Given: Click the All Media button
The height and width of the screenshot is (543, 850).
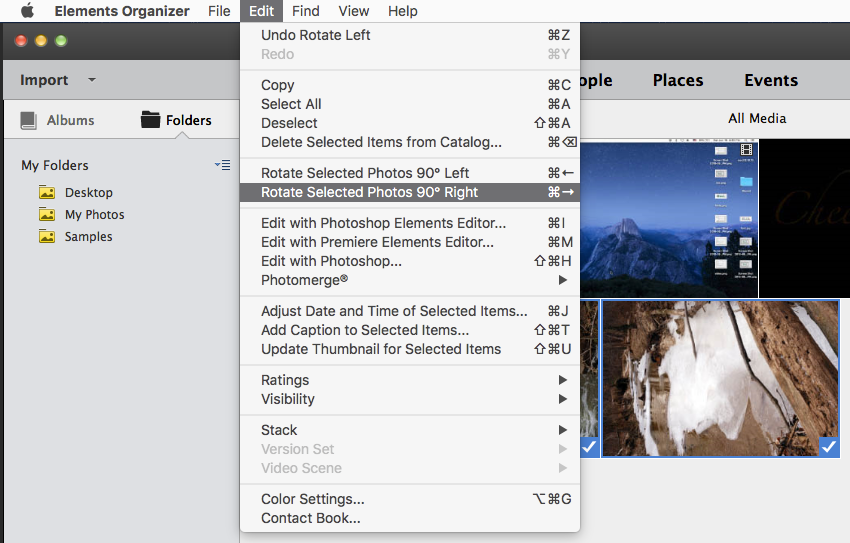Looking at the screenshot, I should [x=757, y=118].
